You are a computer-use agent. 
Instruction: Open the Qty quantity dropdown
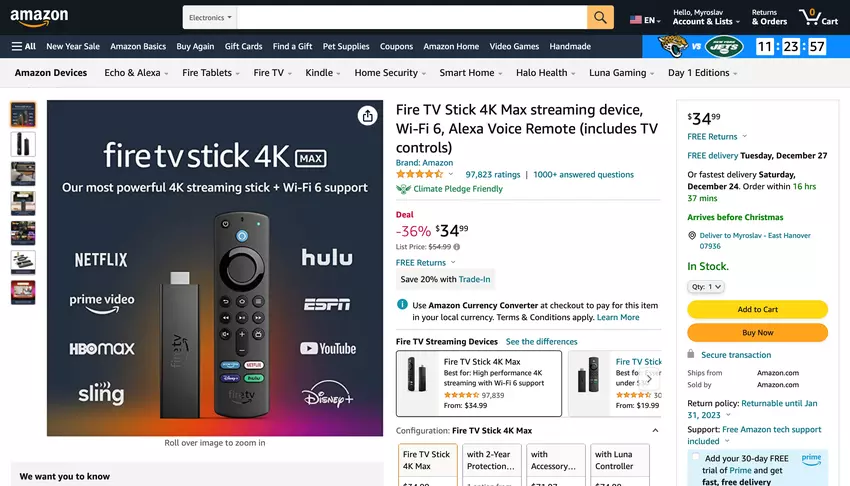pyautogui.click(x=706, y=287)
